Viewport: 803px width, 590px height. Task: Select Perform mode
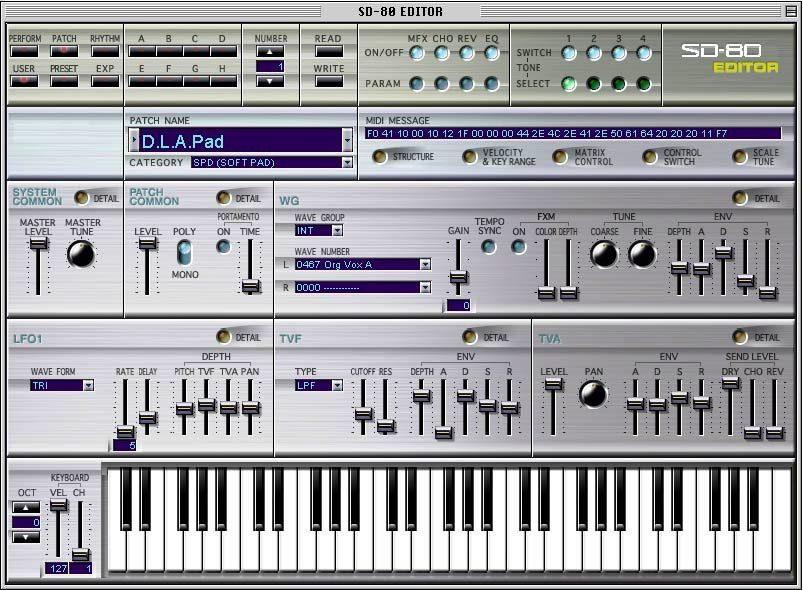coord(24,51)
